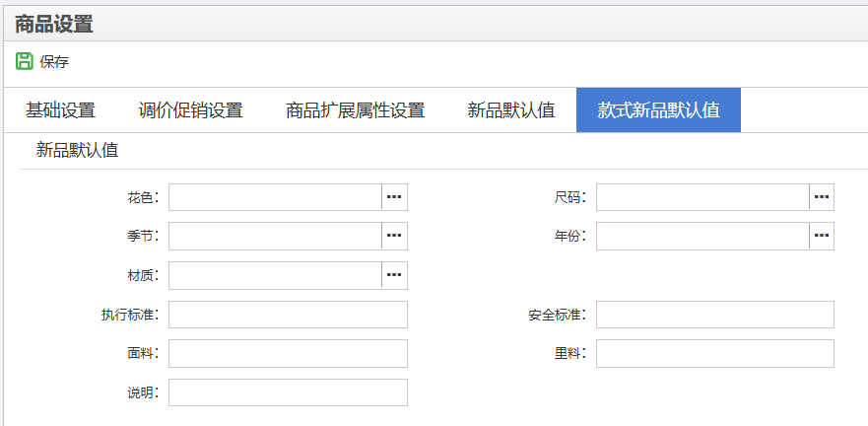Click the 说明 input box
Image resolution: width=868 pixels, height=426 pixels.
288,392
